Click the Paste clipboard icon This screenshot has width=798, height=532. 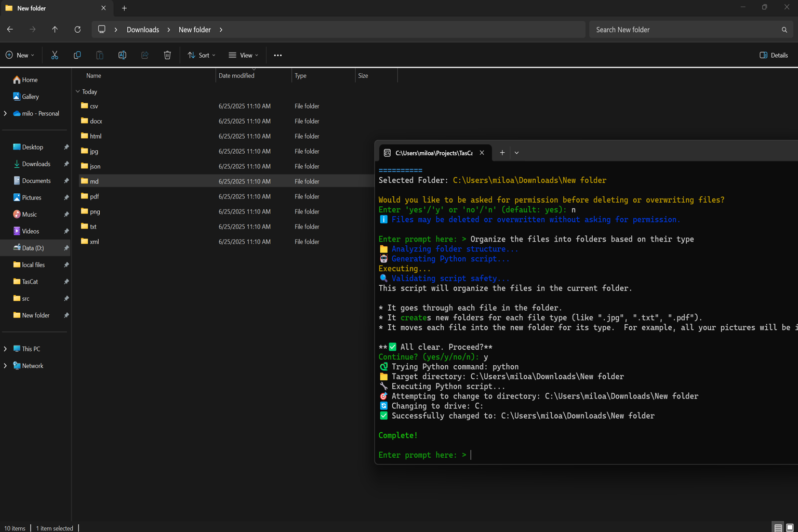click(100, 55)
